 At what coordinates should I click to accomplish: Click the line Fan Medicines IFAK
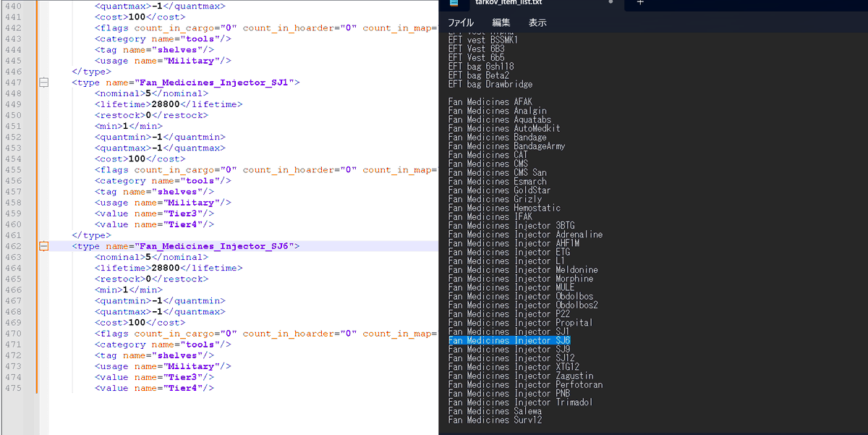(490, 216)
